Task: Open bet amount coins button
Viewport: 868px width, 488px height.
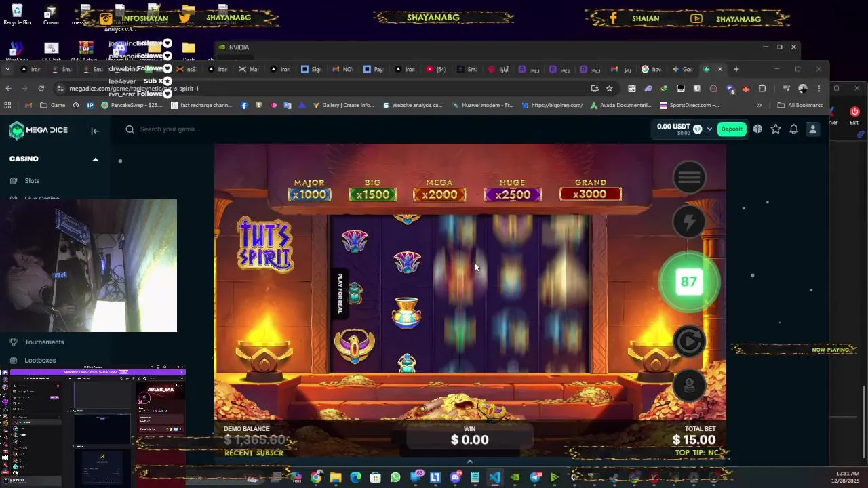Action: (x=689, y=386)
